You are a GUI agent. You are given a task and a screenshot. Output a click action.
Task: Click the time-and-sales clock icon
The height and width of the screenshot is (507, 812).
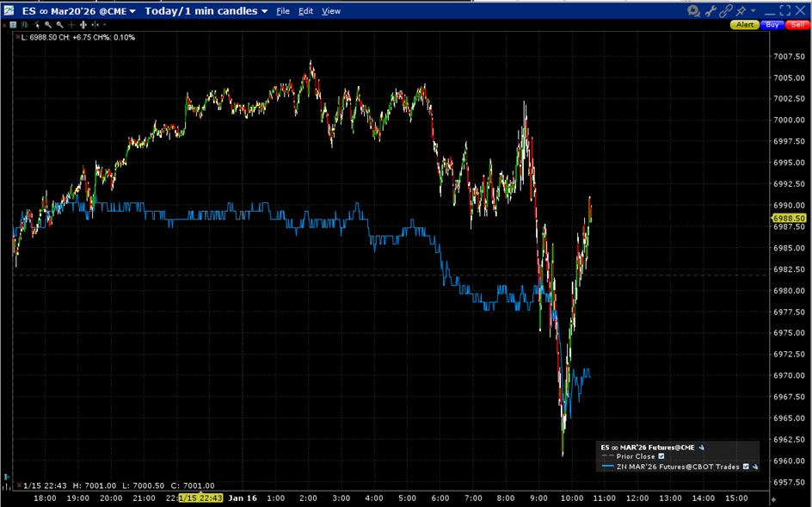(693, 10)
